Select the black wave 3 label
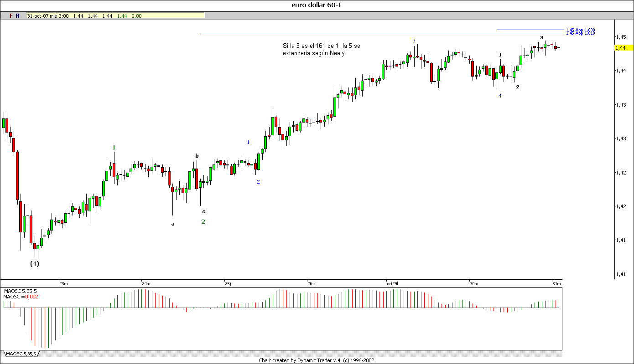634x364 pixels. coord(542,37)
